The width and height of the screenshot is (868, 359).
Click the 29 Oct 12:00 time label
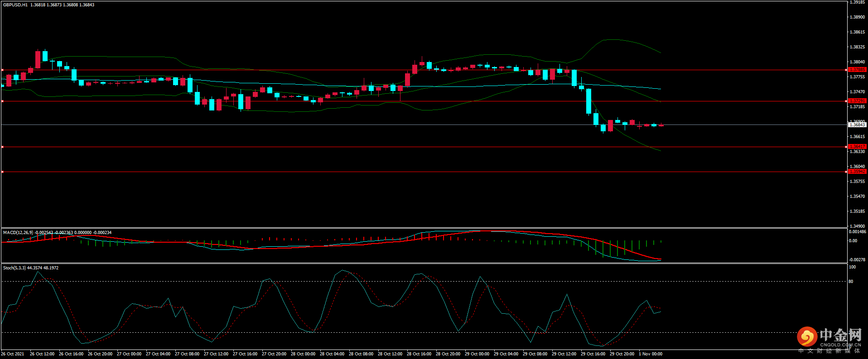(x=564, y=354)
